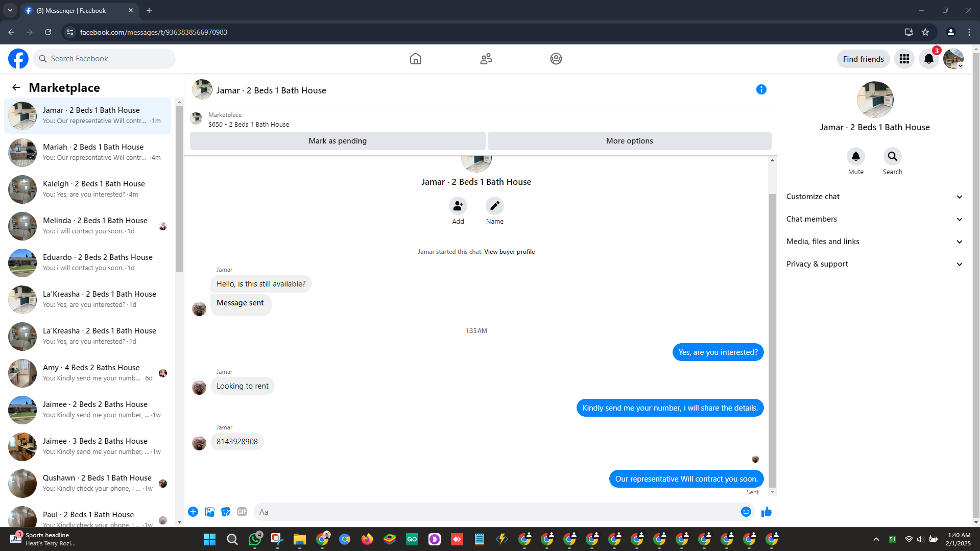Screen dimensions: 980x551
Task: Open the Friends icon in top navigation
Action: click(x=486, y=59)
